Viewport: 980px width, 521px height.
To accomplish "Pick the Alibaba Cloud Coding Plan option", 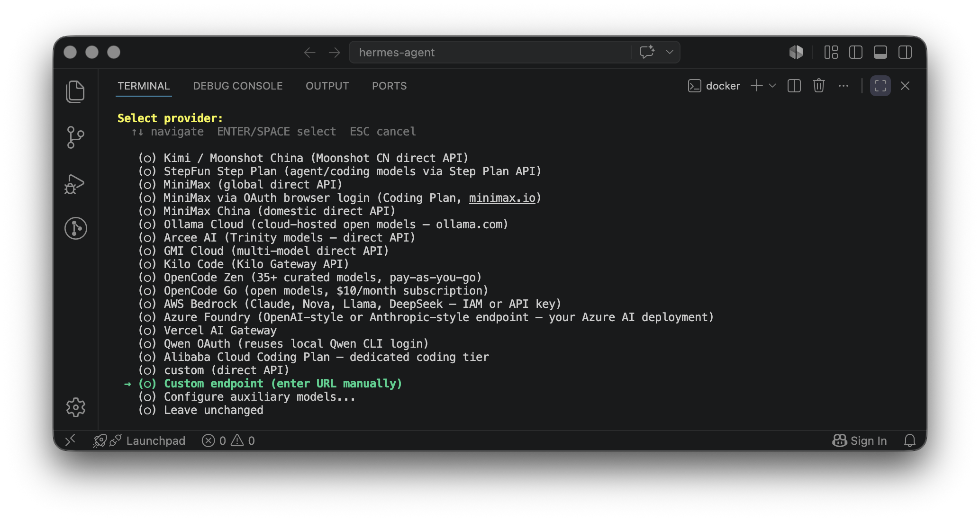I will coord(314,357).
